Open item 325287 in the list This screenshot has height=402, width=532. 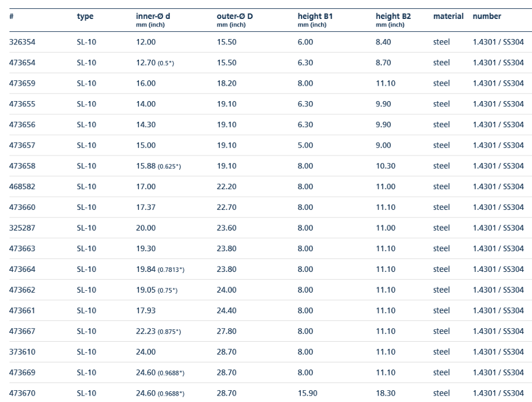[22, 228]
